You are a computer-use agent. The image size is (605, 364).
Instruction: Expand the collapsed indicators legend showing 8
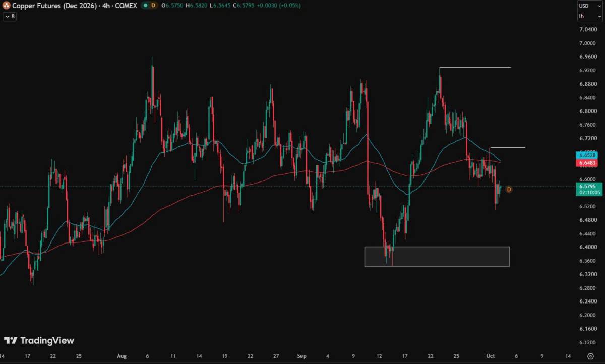point(10,16)
